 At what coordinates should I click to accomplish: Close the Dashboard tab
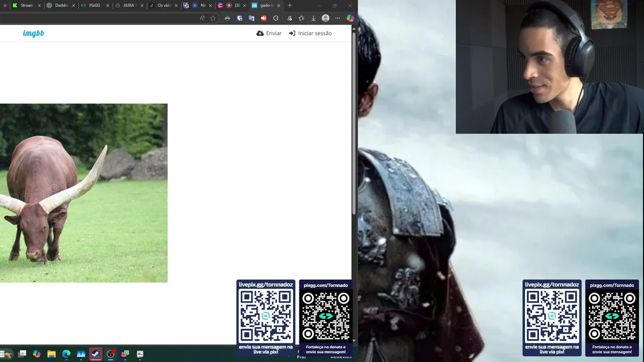click(73, 6)
